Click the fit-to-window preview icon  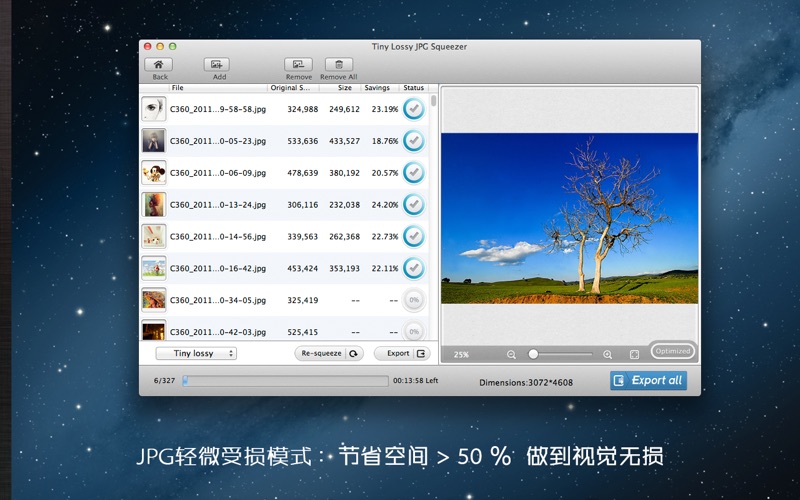(634, 354)
